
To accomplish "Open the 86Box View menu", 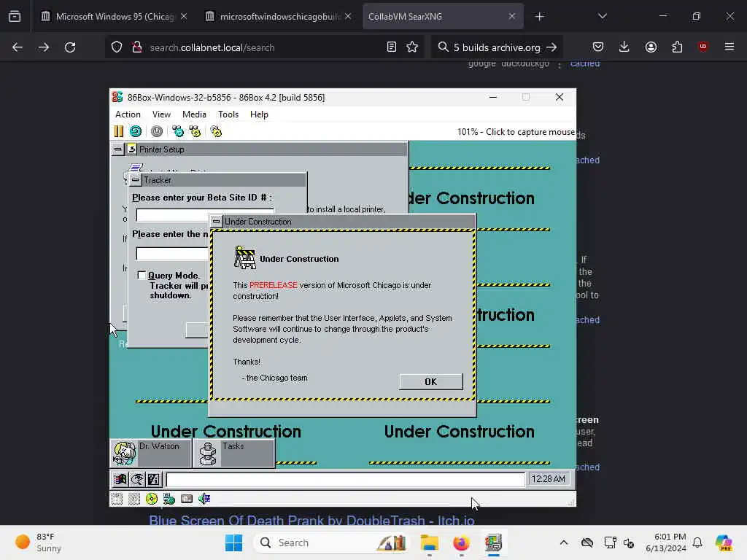I will (x=161, y=114).
